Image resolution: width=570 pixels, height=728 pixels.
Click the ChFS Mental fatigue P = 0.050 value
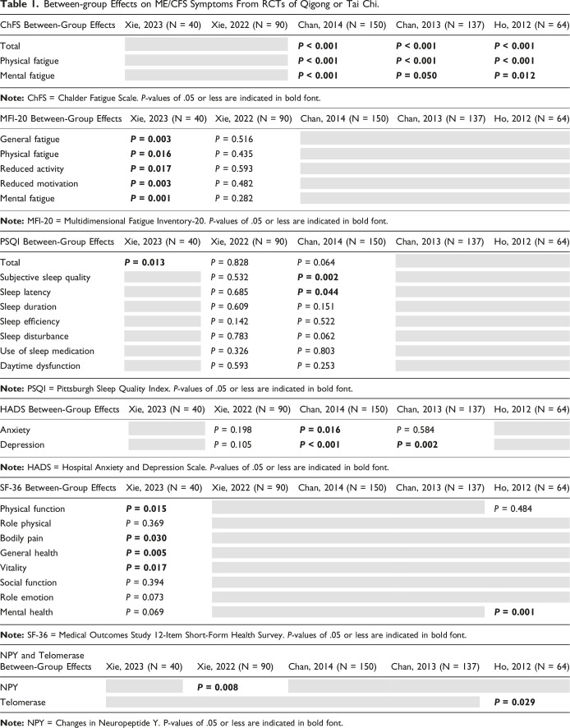423,76
